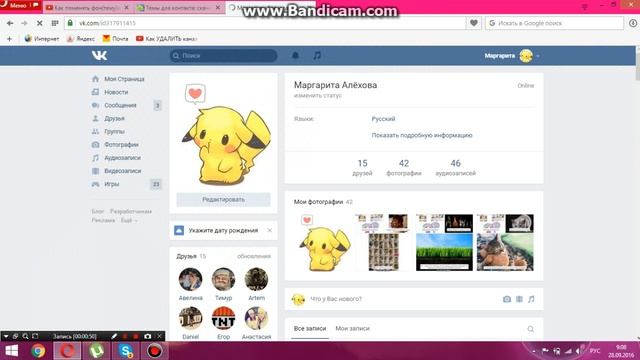This screenshot has width=640, height=360.
Task: Switch to the Темы для контакта tab
Action: 178,7
